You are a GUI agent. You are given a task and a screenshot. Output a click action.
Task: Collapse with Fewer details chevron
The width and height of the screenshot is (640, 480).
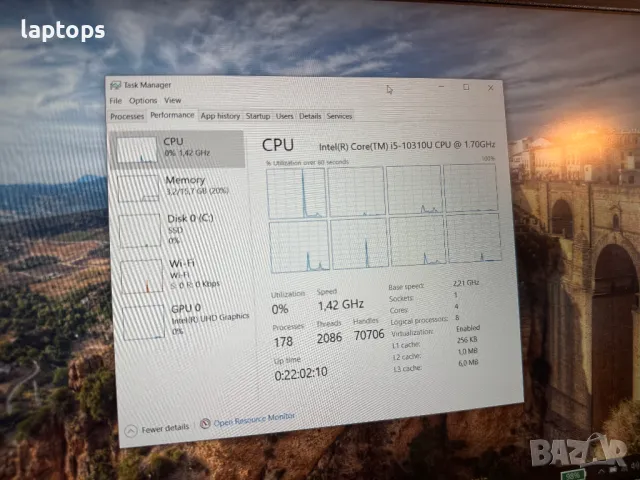[130, 429]
